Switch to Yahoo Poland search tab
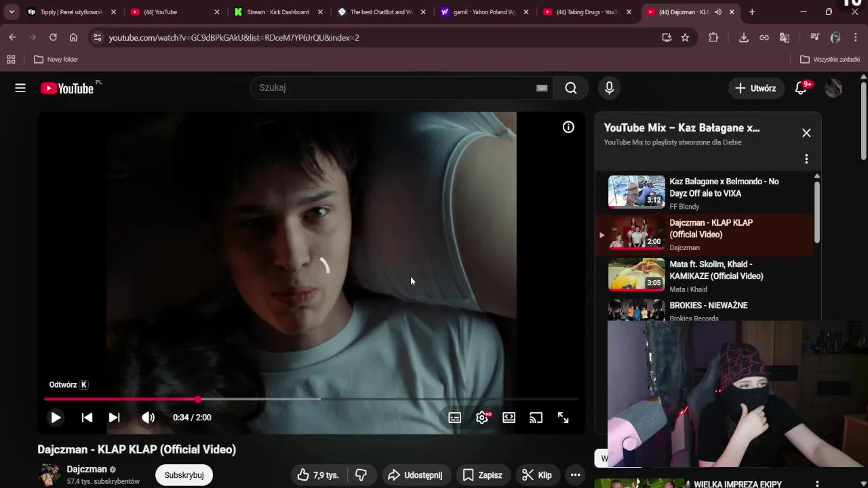 [x=484, y=12]
